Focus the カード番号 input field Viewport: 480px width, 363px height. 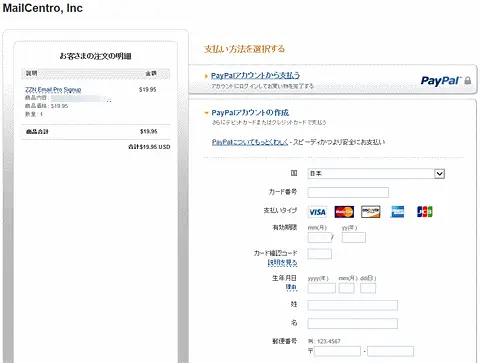[x=348, y=192]
